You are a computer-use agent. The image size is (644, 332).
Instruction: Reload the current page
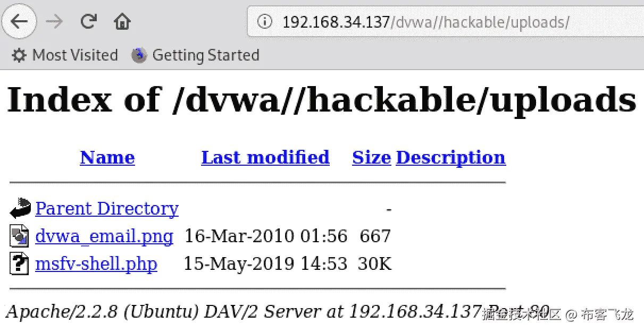pyautogui.click(x=88, y=22)
